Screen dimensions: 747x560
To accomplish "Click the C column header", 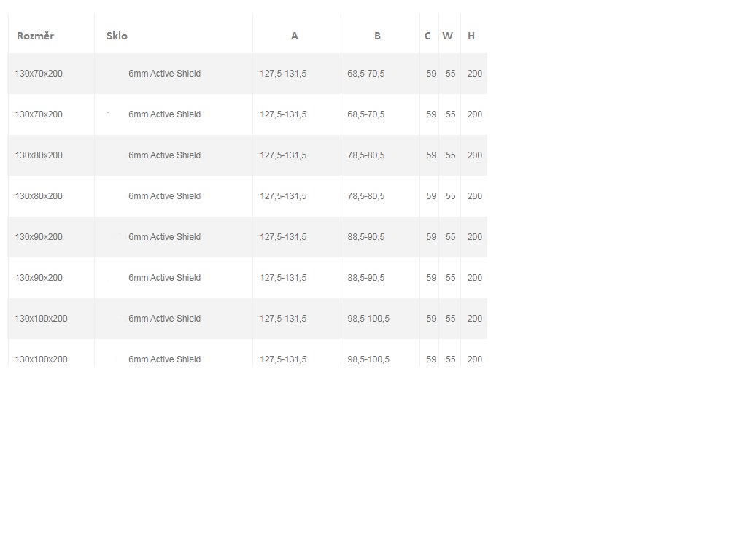I will click(x=427, y=36).
